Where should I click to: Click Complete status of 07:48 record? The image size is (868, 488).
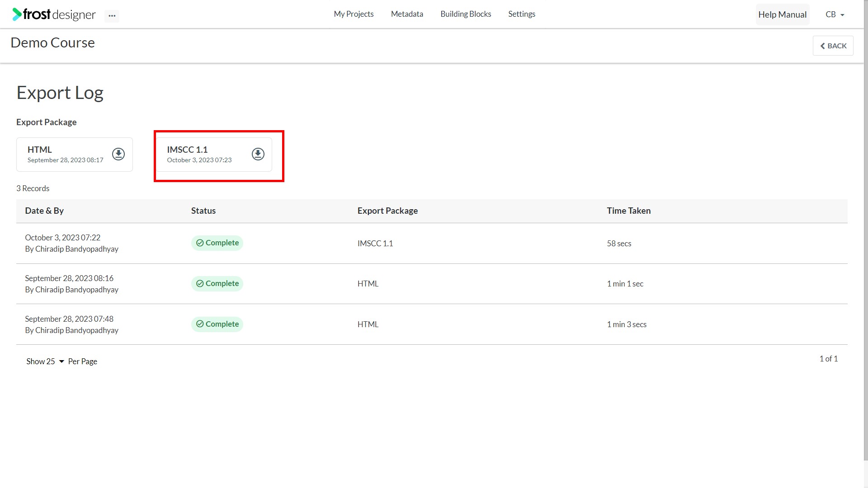[217, 324]
